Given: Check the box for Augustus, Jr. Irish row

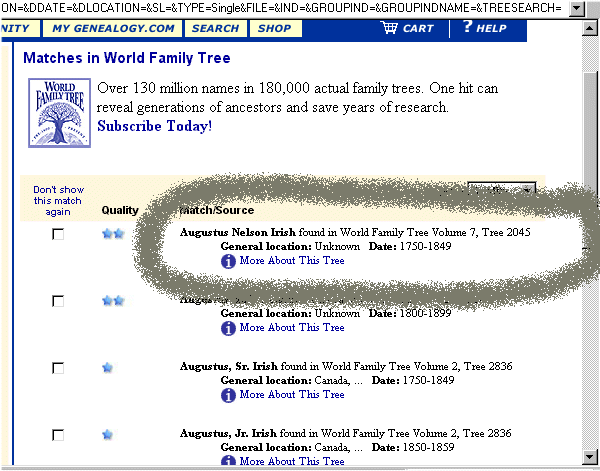Looking at the screenshot, I should [x=58, y=435].
